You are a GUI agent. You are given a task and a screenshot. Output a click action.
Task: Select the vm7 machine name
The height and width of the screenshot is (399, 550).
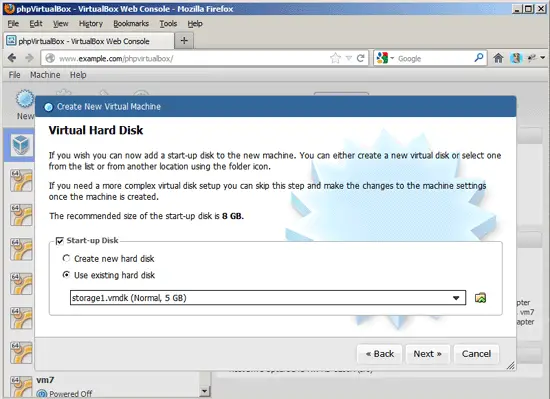[45, 380]
